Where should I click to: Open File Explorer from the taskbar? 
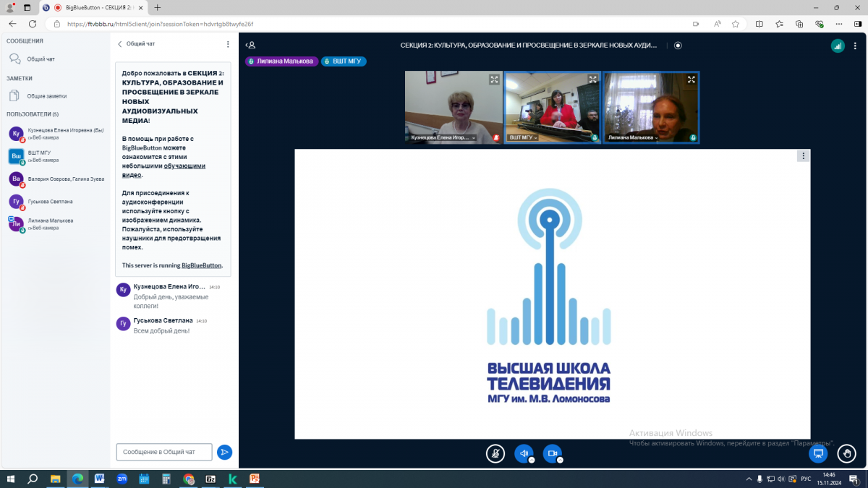coord(55,479)
